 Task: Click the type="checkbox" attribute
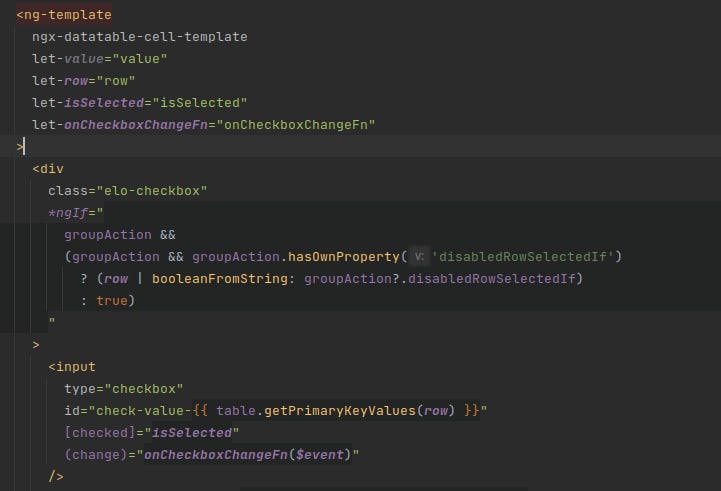124,389
